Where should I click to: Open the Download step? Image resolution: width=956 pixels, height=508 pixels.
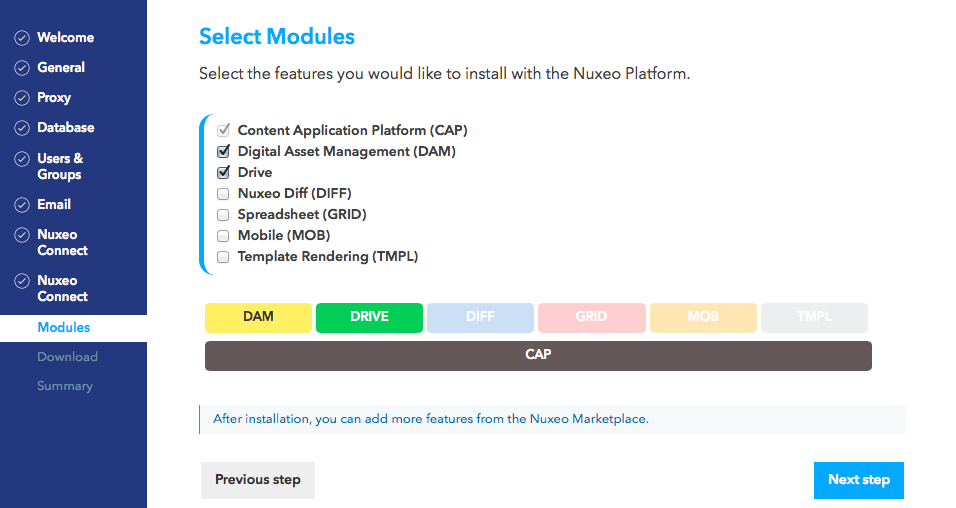(67, 357)
